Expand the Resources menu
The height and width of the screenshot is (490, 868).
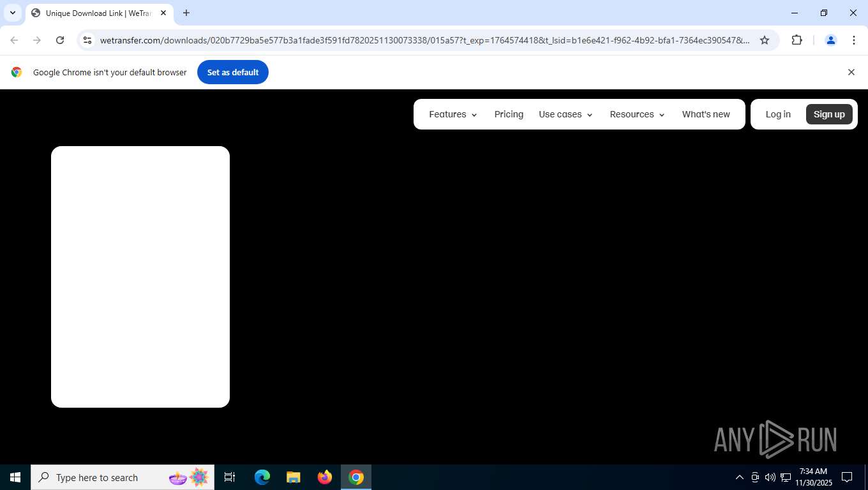[637, 114]
